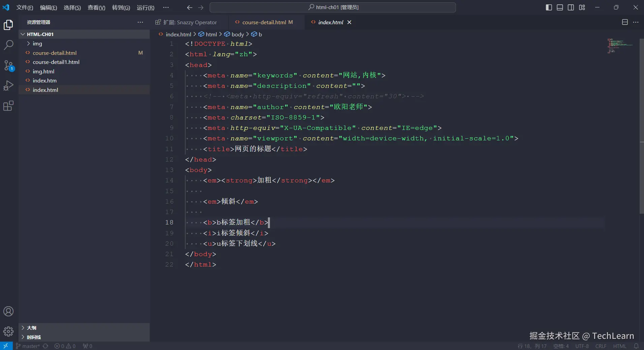Click the editor vertical scrollbar
The image size is (644, 350).
642,126
